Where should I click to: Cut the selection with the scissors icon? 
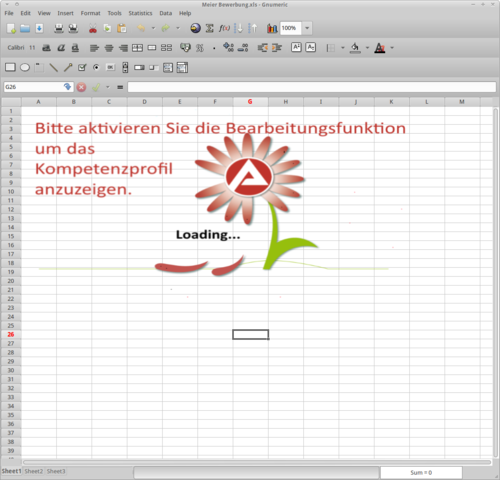point(93,28)
